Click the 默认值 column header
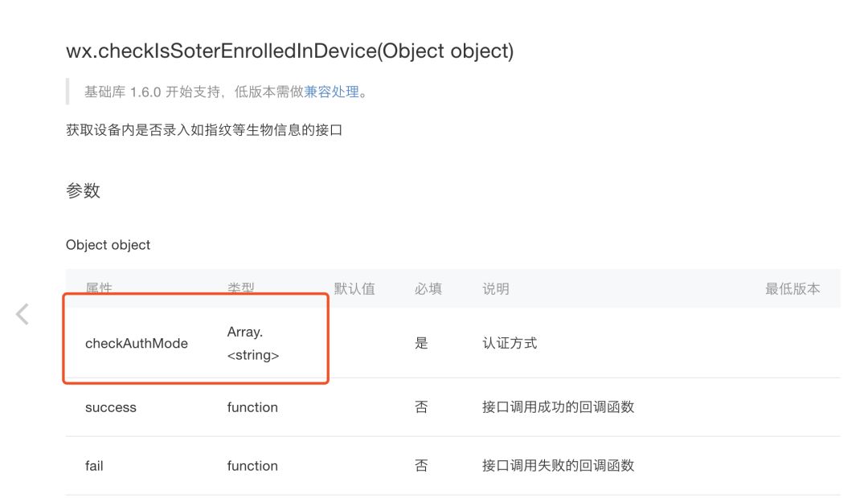Image resolution: width=868 pixels, height=498 pixels. point(354,288)
